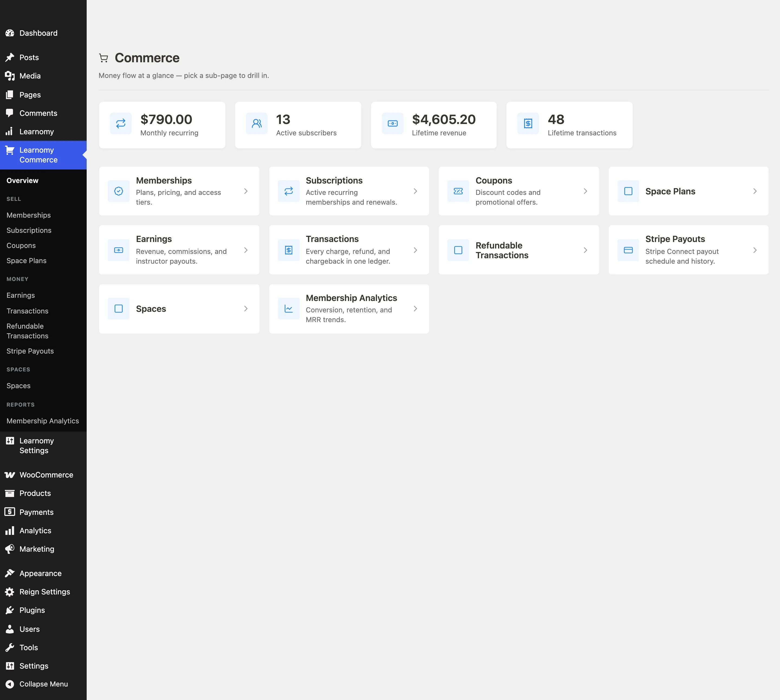Screen dimensions: 780x700
Task: Open Subscriptions card via its chevron
Action: [415, 191]
